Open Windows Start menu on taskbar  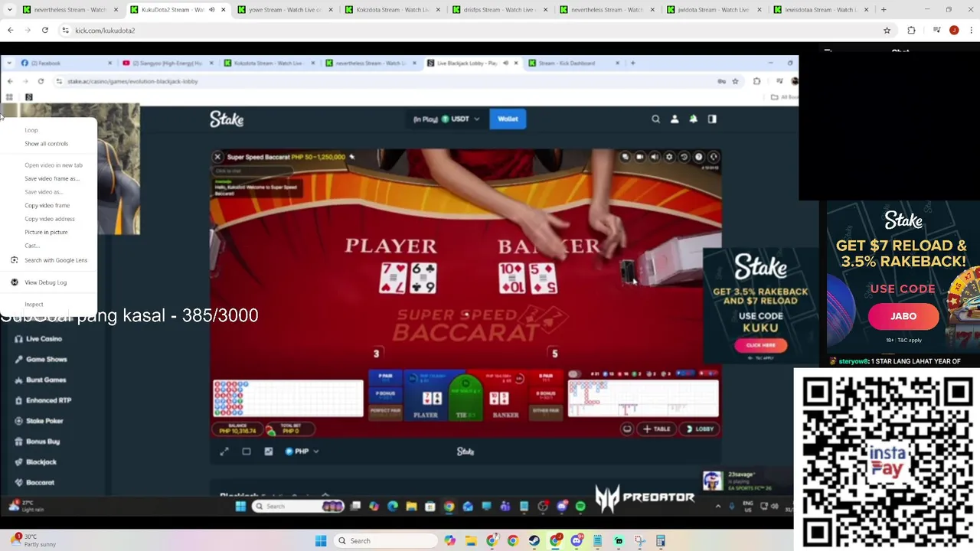tap(321, 541)
